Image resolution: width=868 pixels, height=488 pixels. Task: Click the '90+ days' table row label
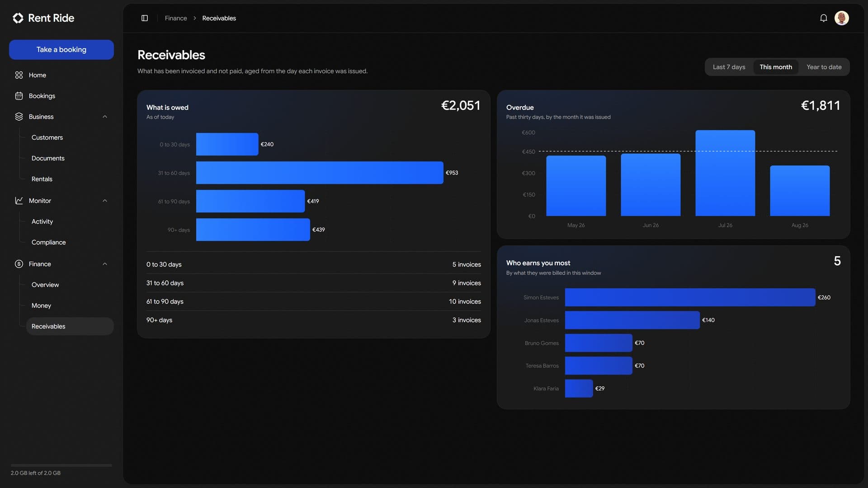tap(159, 320)
